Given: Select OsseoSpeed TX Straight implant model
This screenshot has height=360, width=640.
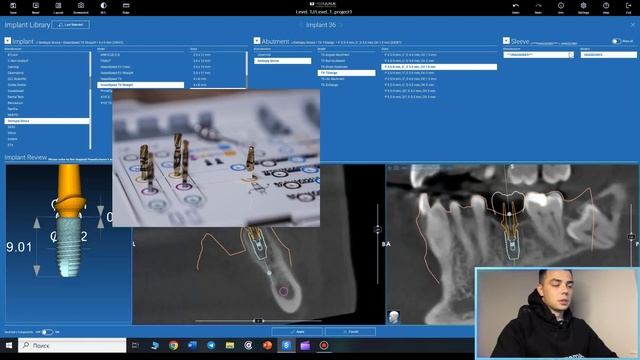Looking at the screenshot, I should click(x=140, y=85).
